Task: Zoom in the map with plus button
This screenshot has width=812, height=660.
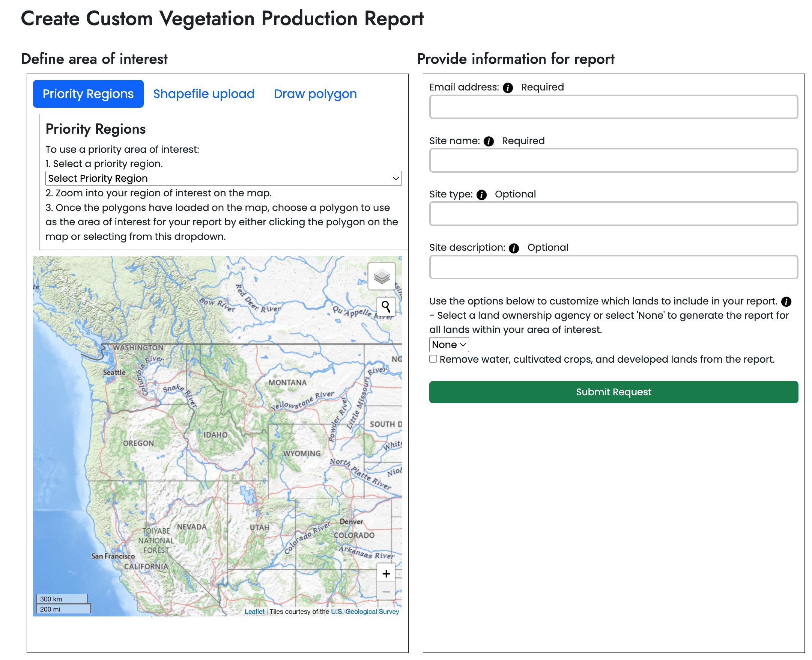Action: 386,574
